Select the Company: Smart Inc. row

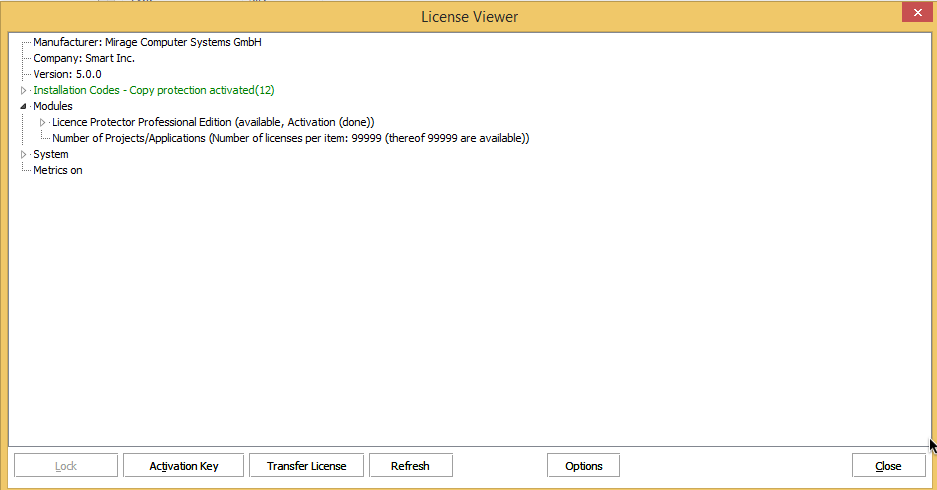84,59
